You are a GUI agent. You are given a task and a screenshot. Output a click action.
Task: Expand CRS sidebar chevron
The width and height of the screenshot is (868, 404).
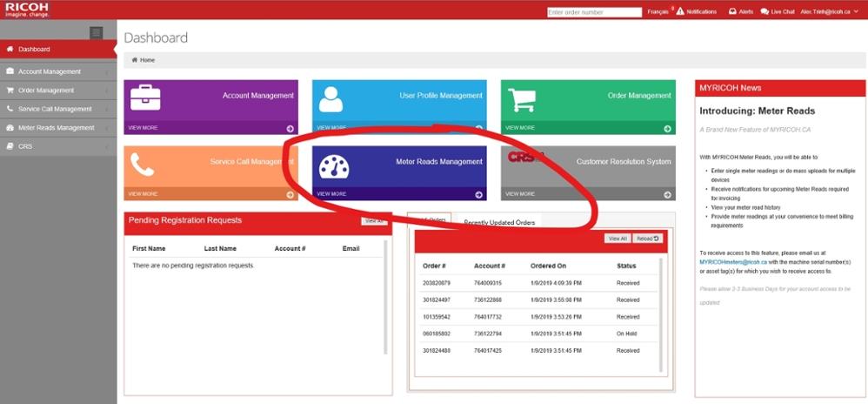point(106,147)
